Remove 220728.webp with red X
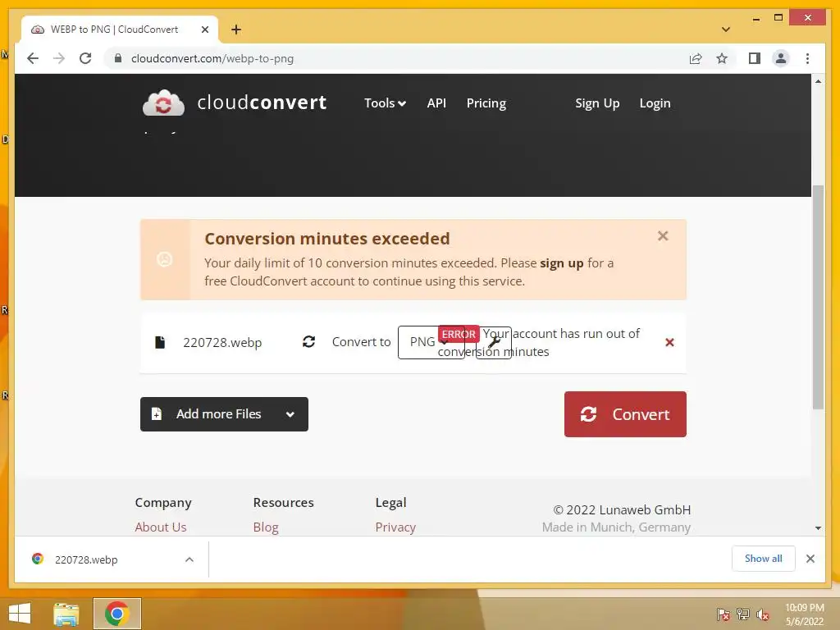The width and height of the screenshot is (840, 630). click(x=669, y=342)
